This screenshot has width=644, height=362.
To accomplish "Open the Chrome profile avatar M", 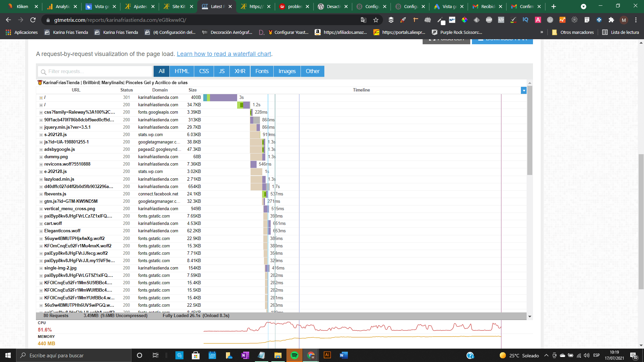I will [624, 20].
